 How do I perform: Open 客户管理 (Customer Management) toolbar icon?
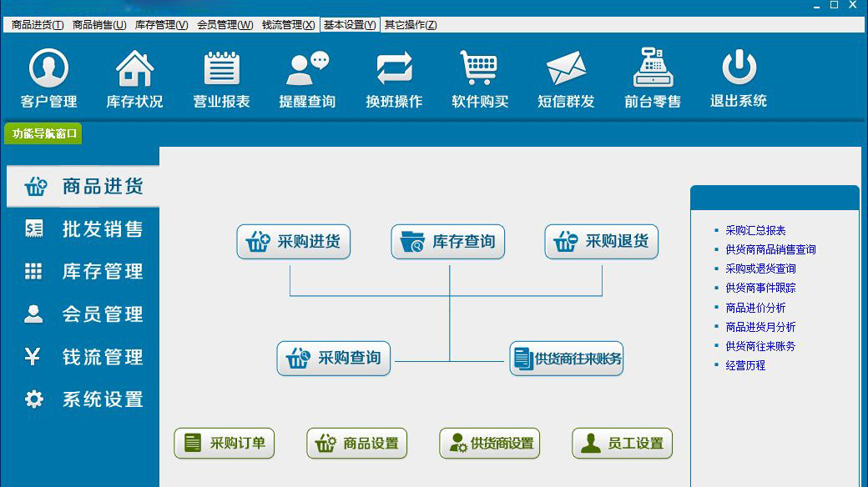48,78
